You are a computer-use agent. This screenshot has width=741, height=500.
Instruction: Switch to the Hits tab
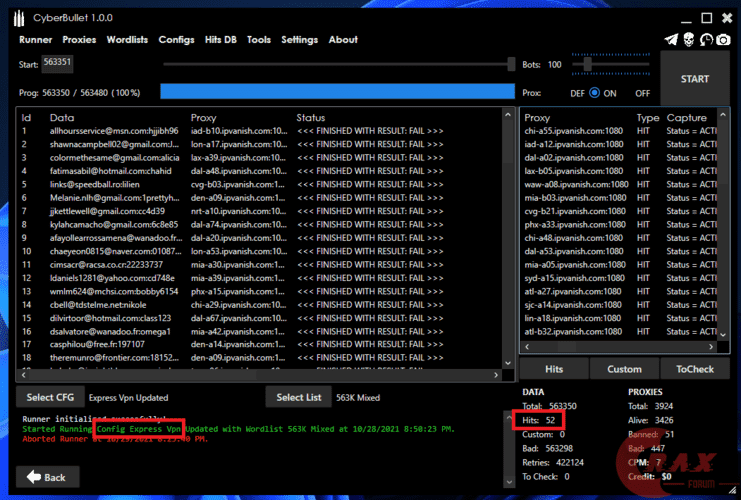(554, 369)
